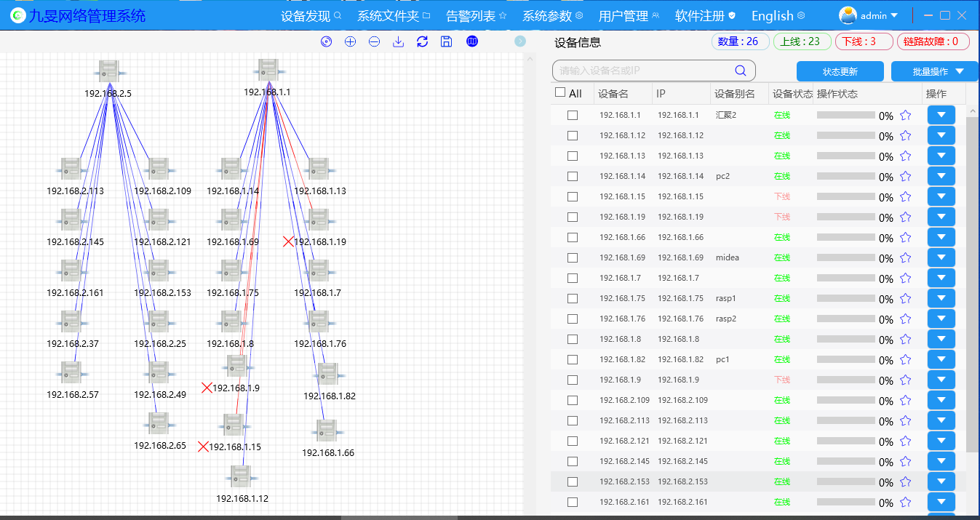Select offline device node 192.168.1.9
The height and width of the screenshot is (520, 980).
[x=236, y=367]
